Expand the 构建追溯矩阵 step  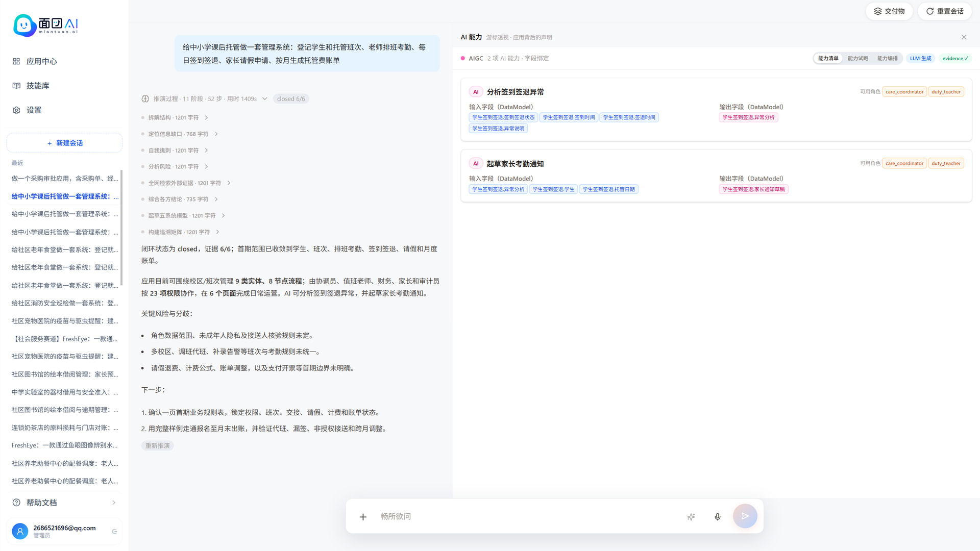coord(217,232)
